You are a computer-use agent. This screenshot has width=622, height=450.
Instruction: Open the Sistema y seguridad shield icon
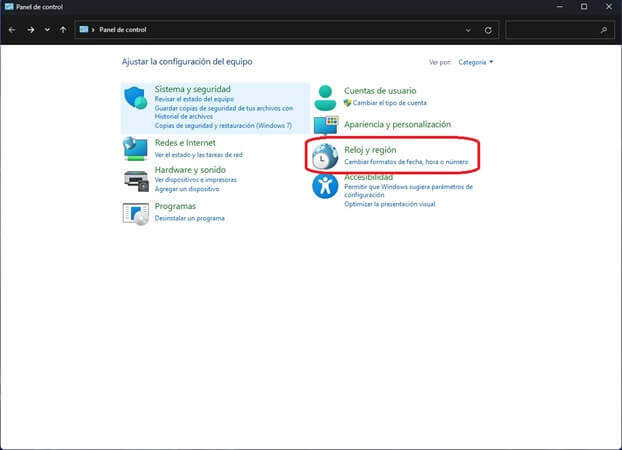136,98
